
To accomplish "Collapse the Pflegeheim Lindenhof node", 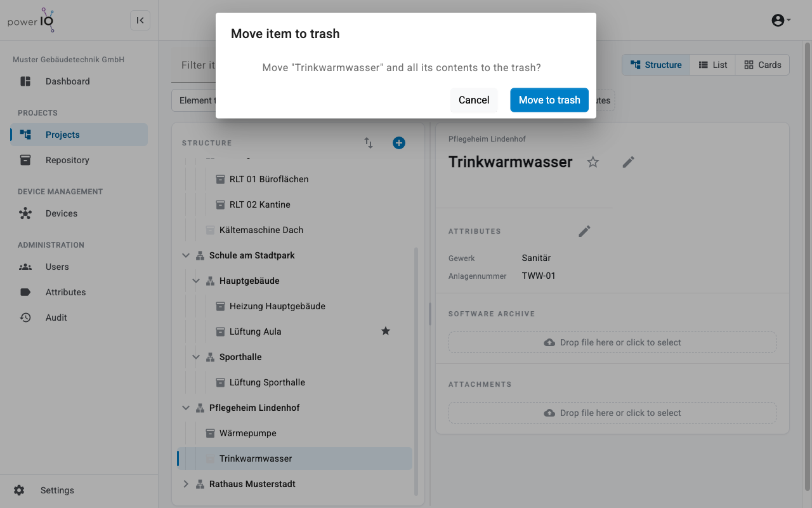I will point(186,408).
